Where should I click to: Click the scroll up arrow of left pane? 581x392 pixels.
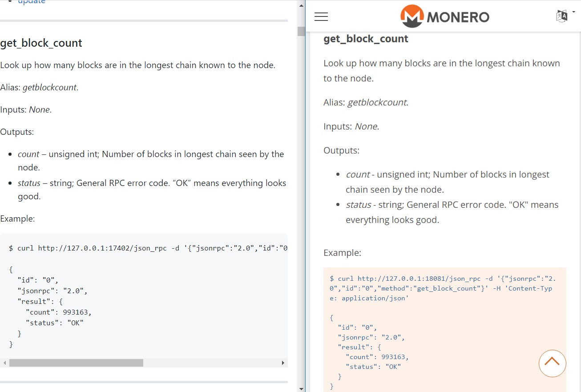coord(301,5)
